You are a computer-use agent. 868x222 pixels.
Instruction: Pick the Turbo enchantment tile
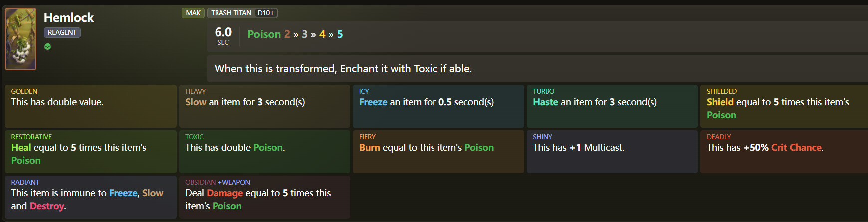612,106
